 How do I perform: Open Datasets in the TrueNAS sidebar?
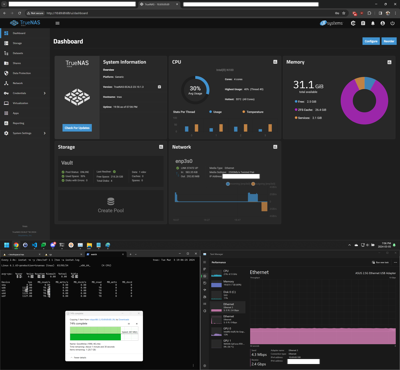pyautogui.click(x=24, y=53)
